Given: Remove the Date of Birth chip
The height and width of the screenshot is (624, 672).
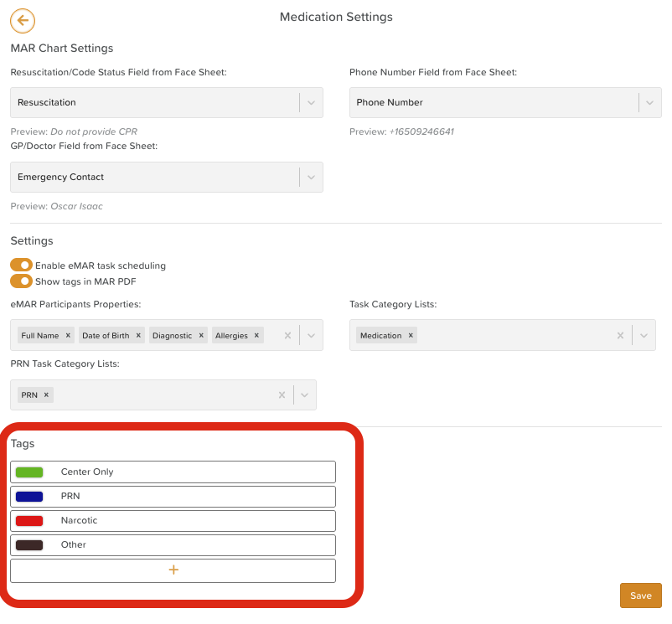Looking at the screenshot, I should [138, 336].
